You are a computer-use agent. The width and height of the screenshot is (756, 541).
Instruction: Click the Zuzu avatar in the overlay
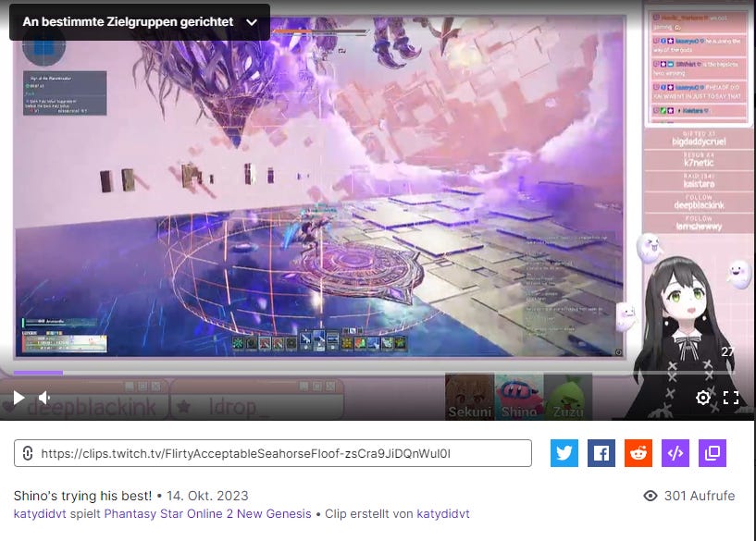(568, 396)
